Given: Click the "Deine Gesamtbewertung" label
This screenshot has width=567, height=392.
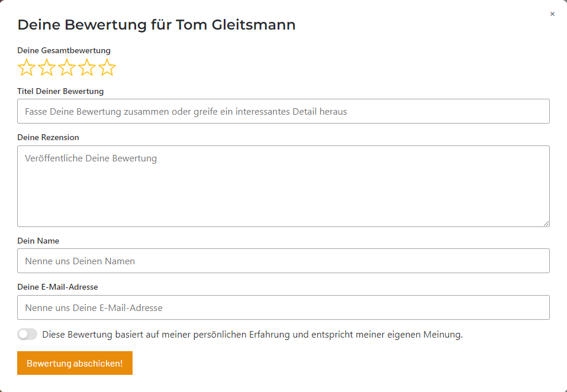Looking at the screenshot, I should [64, 51].
